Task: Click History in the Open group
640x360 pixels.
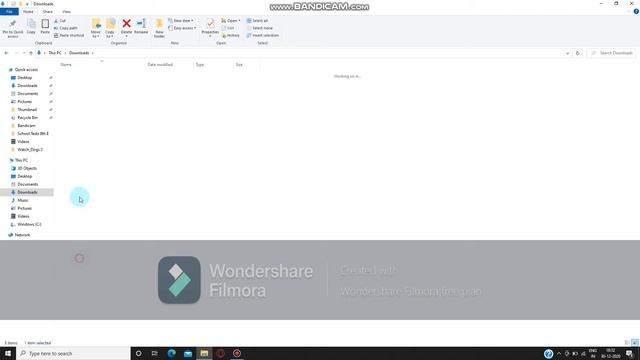Action: point(231,35)
